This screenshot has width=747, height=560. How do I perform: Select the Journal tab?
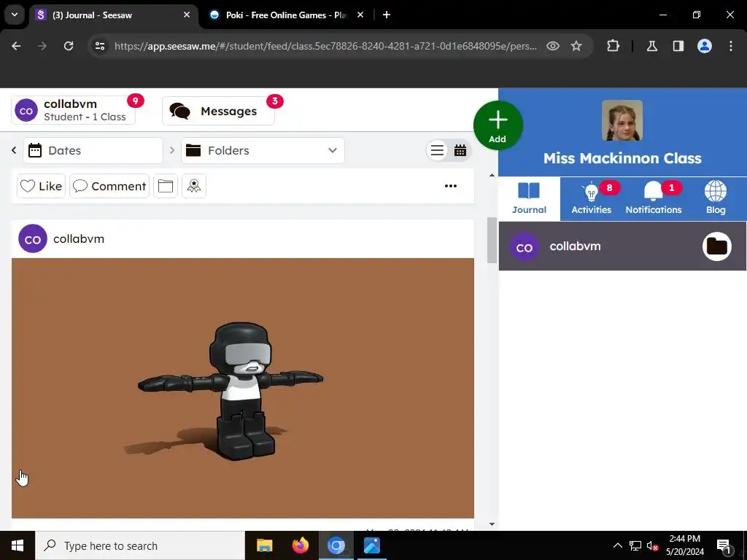[x=530, y=198]
